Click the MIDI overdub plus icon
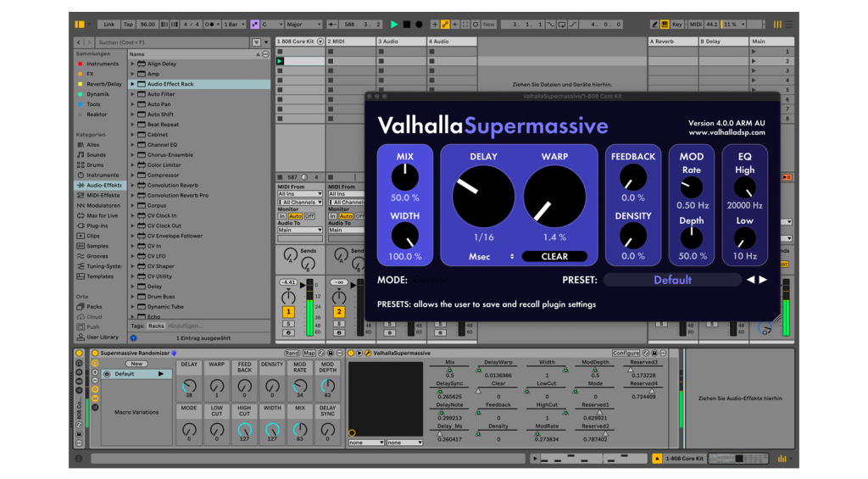 pos(435,25)
